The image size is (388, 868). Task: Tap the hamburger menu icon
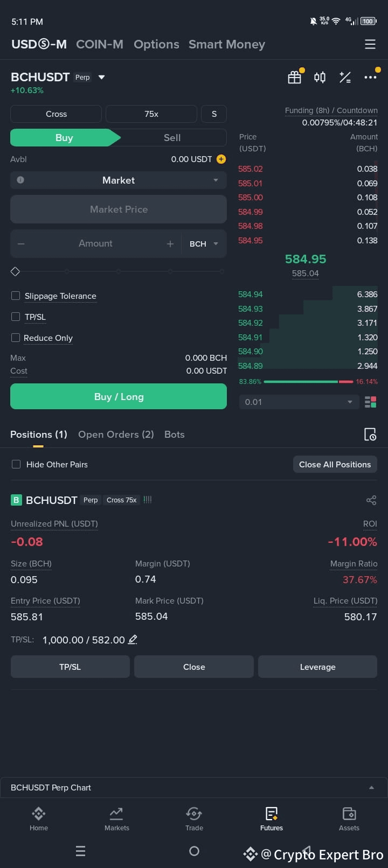[x=370, y=44]
